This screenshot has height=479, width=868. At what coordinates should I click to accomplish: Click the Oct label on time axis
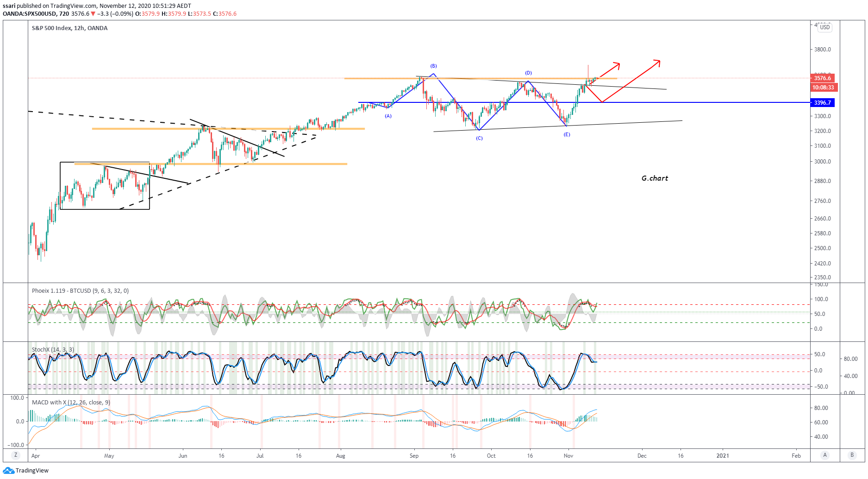(491, 456)
